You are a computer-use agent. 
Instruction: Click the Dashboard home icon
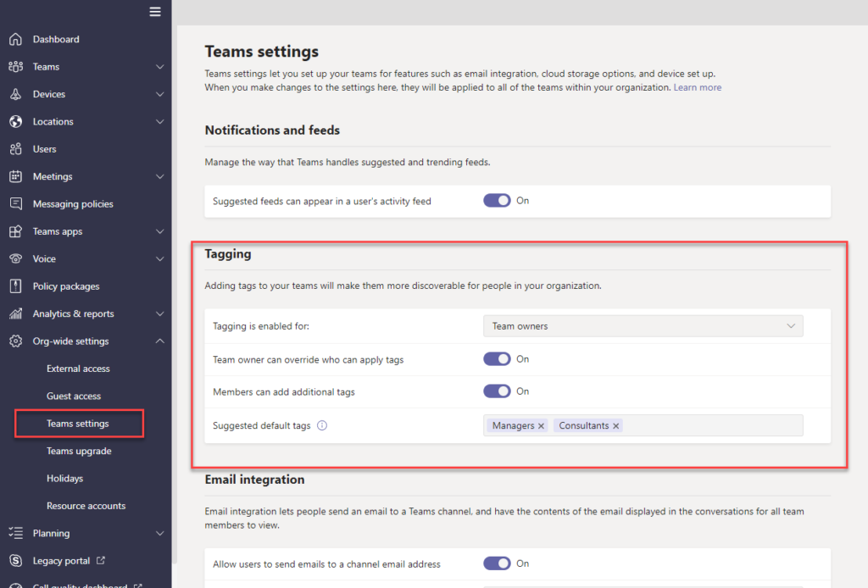click(15, 39)
